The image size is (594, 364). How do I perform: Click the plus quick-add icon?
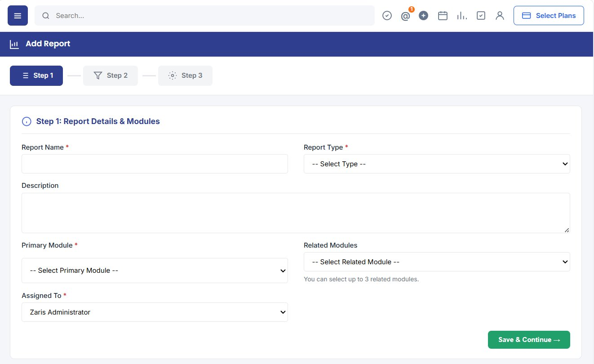(423, 16)
